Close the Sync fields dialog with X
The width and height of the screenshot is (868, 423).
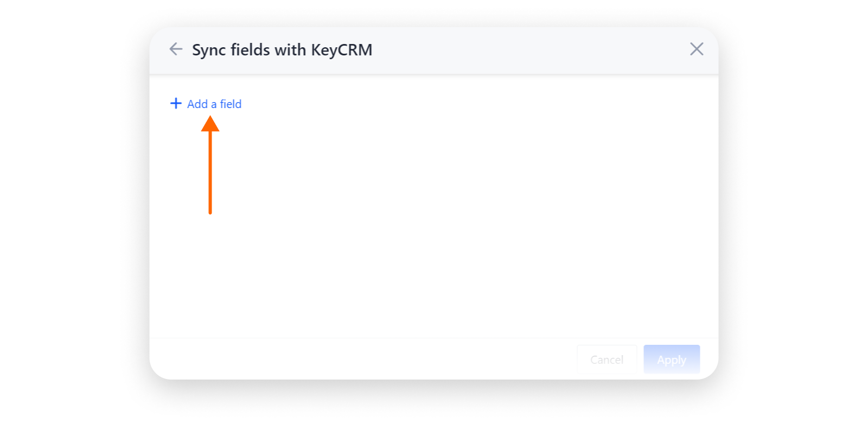697,49
